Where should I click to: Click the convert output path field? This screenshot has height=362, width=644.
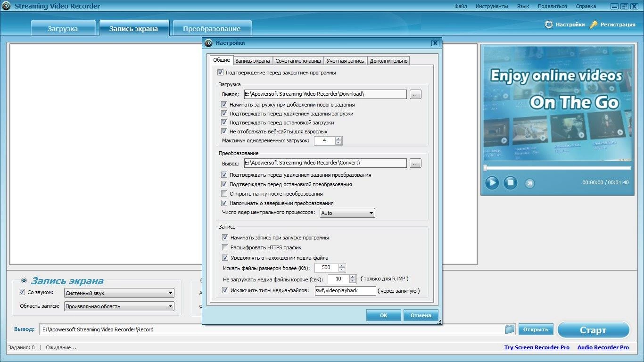[x=325, y=163]
